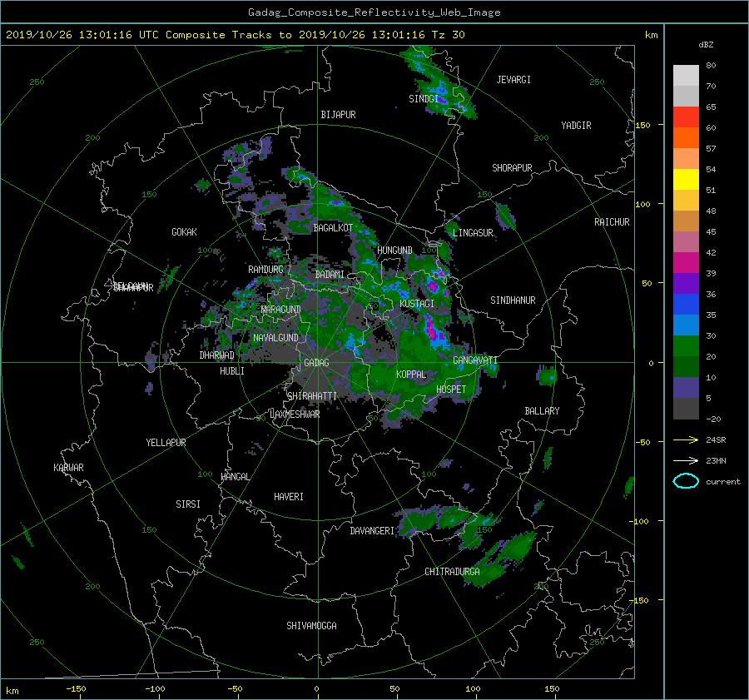Click the GANGAVATI city label

click(475, 360)
